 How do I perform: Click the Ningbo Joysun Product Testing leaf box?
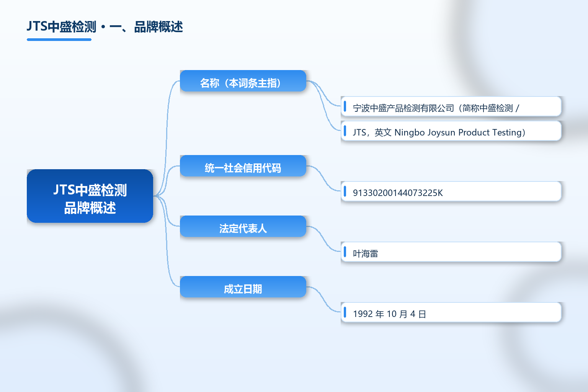point(451,131)
